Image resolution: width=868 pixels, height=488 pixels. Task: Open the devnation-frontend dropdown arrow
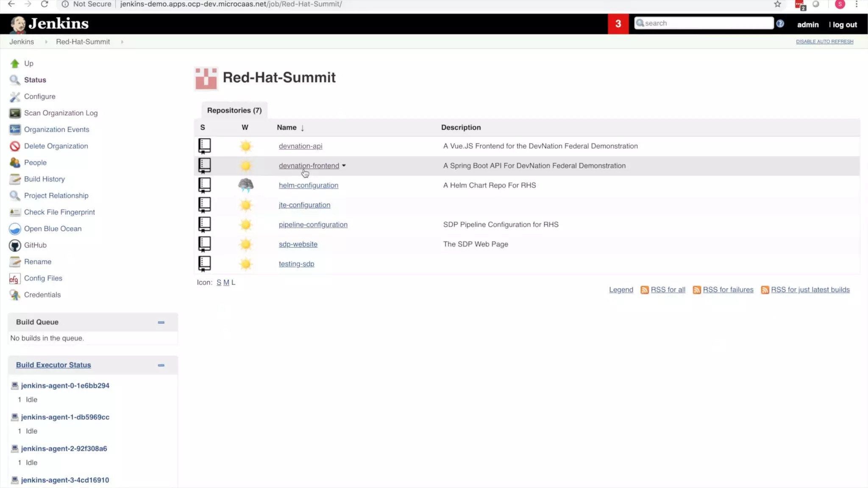(x=344, y=166)
